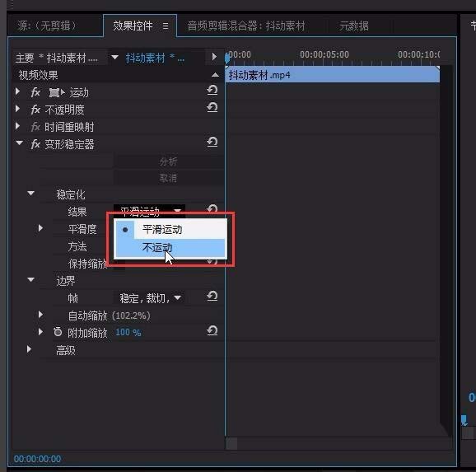Screen dimensions: 476x472
Task: Click the 分析 button
Action: 169,161
